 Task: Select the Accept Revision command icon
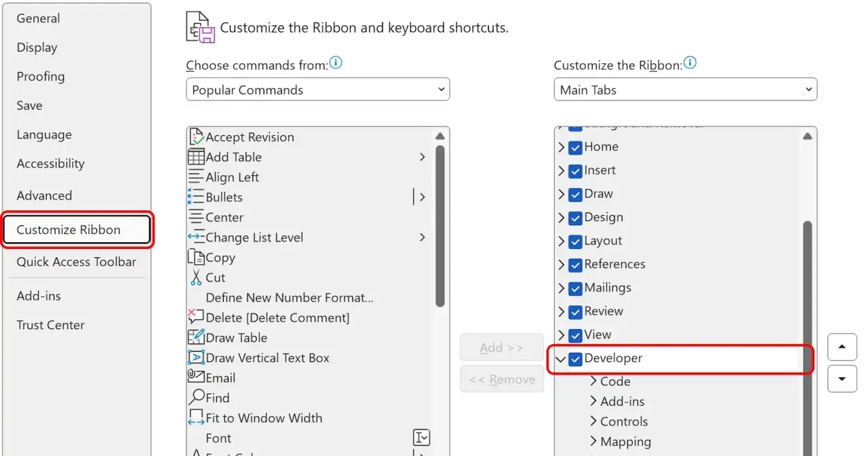(196, 137)
